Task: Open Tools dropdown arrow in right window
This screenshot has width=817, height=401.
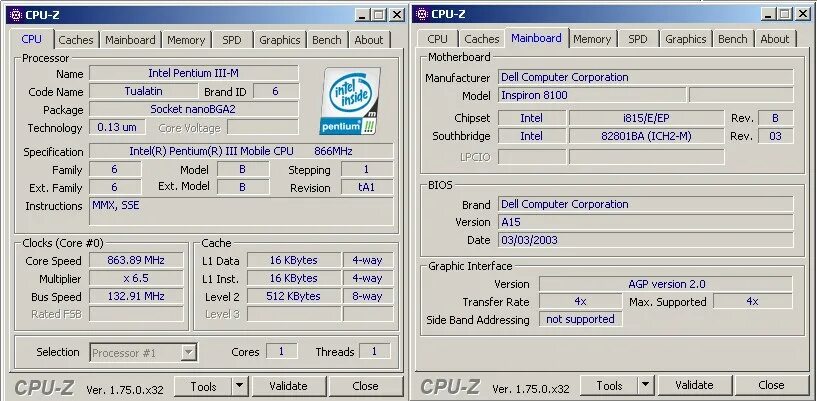Action: (x=646, y=385)
